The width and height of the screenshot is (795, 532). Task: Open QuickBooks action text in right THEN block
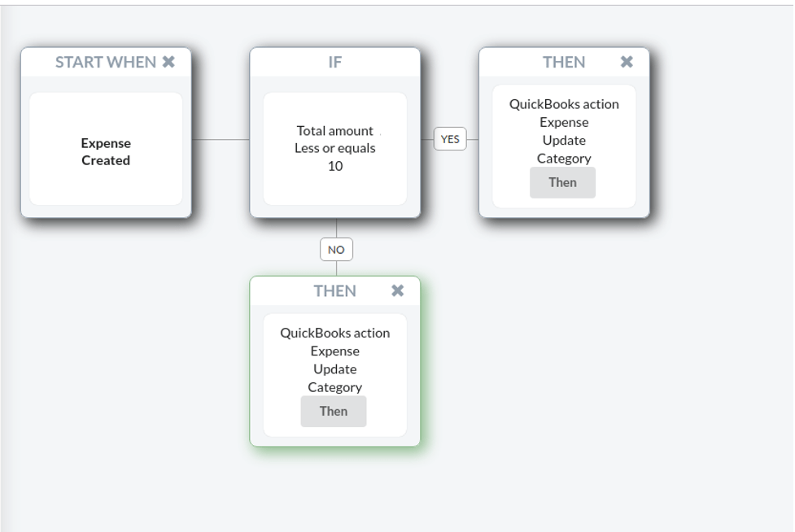(x=564, y=104)
